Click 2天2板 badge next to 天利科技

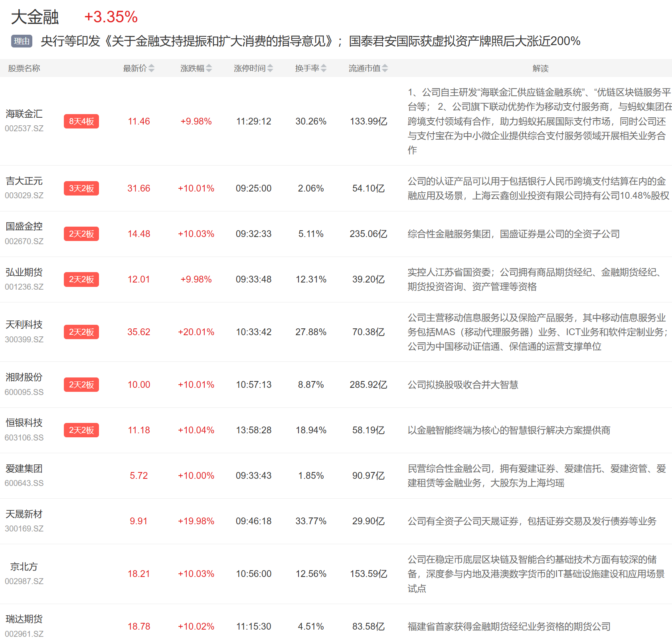pyautogui.click(x=81, y=332)
